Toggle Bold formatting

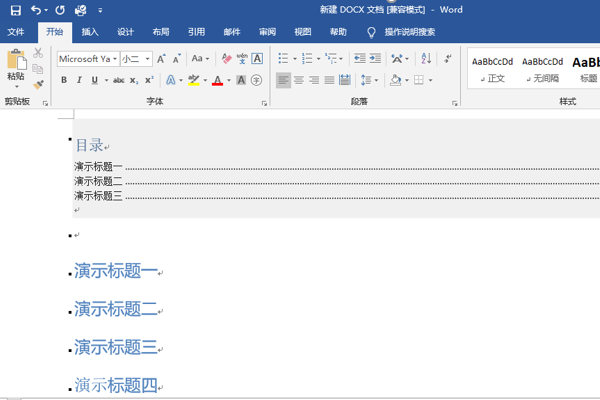64,80
